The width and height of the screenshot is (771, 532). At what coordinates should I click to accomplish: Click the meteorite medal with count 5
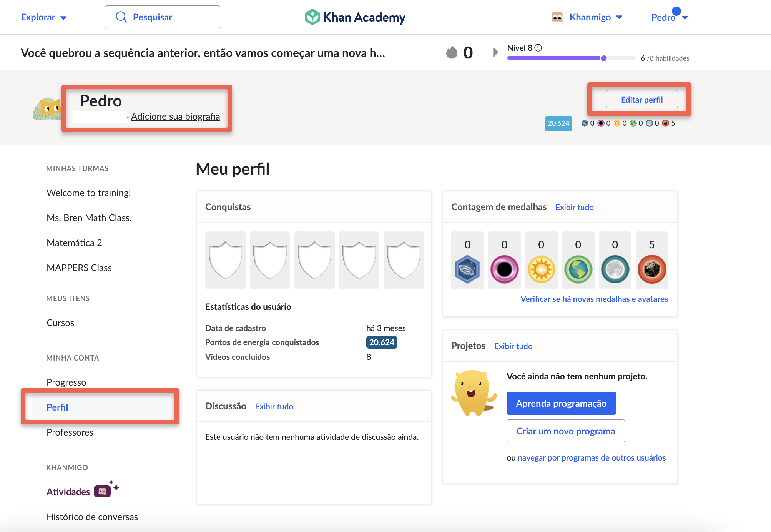pyautogui.click(x=652, y=269)
